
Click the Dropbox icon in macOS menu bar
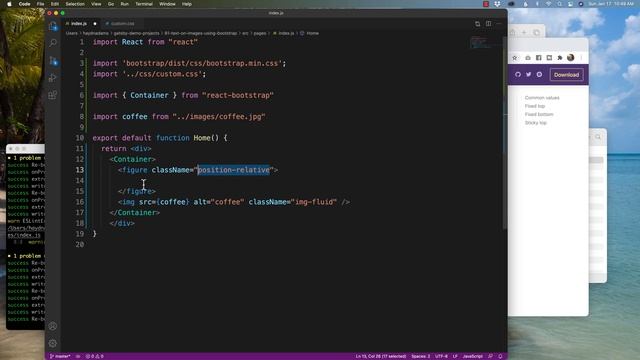497,4
